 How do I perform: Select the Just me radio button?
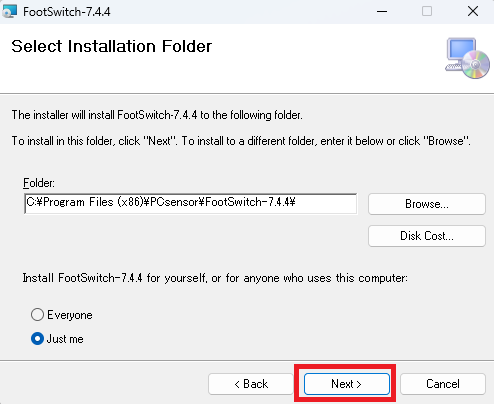[x=37, y=339]
